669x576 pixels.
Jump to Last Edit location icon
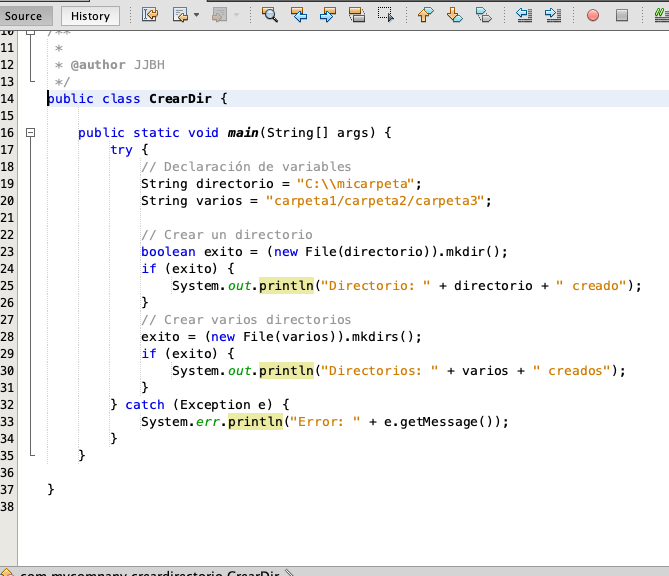tap(150, 15)
